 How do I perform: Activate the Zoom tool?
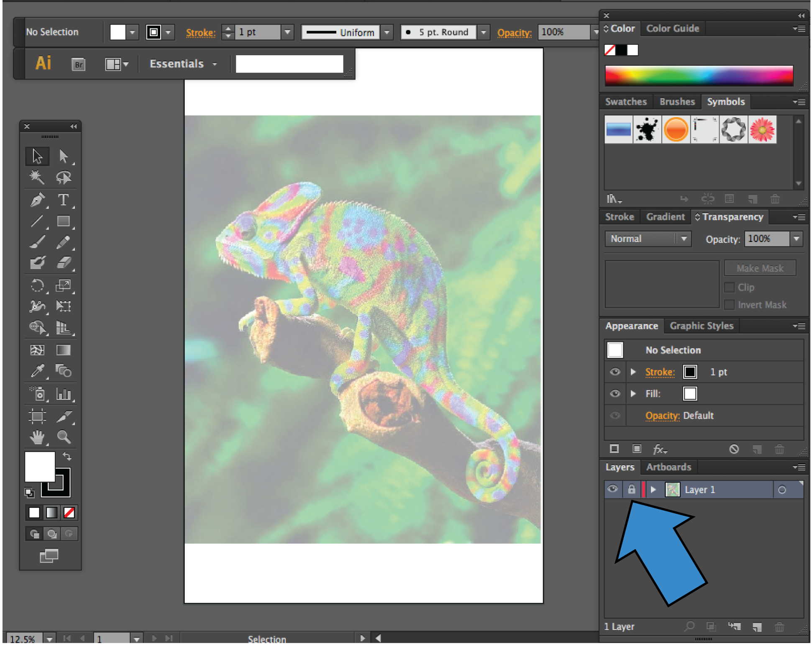(x=64, y=437)
